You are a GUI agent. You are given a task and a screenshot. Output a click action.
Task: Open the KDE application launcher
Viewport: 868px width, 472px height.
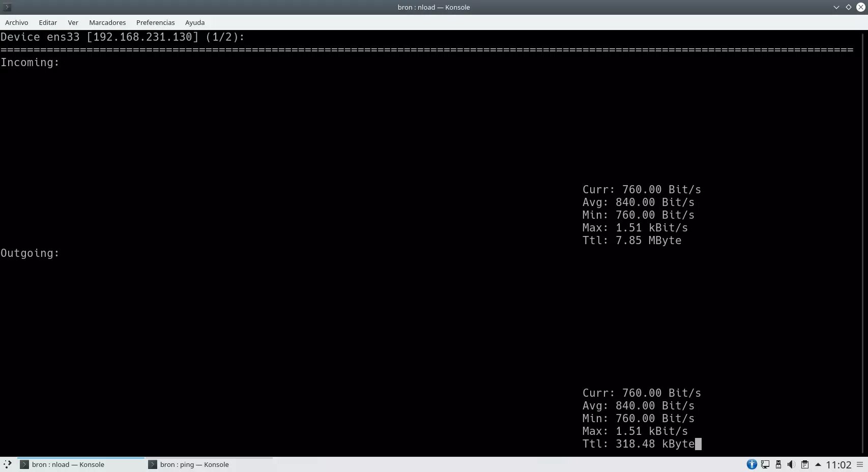coord(7,464)
